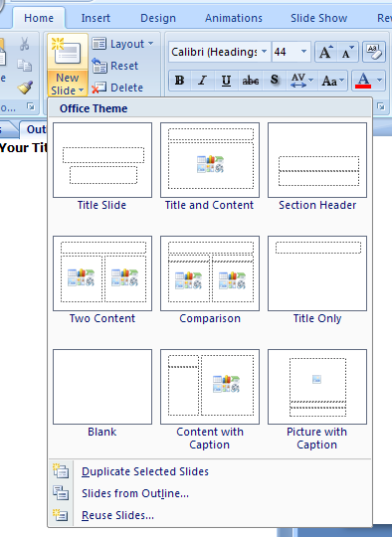
Task: Open the Insert ribbon tab
Action: [96, 18]
